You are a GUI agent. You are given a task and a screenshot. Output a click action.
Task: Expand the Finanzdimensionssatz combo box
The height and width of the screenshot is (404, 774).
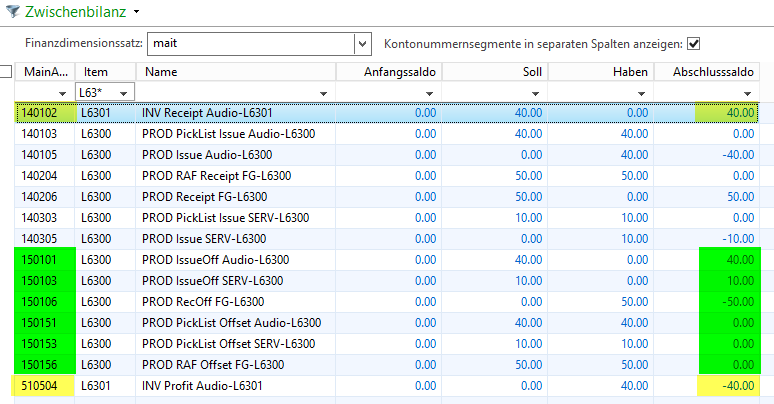point(362,44)
